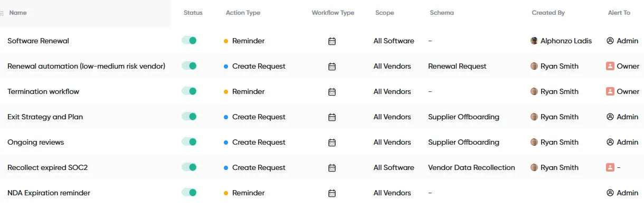The width and height of the screenshot is (644, 208).
Task: Click All Vendors in NDA Expiration row
Action: click(x=392, y=193)
